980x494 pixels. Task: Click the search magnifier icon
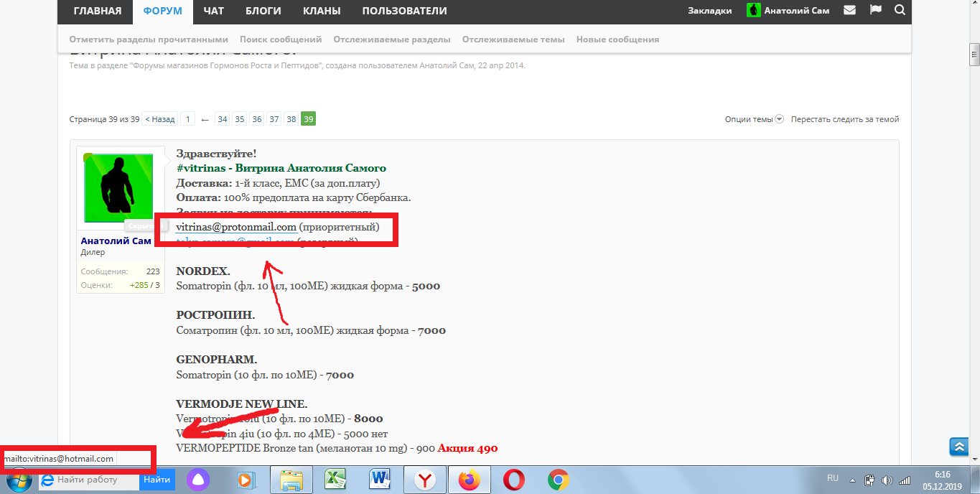(x=900, y=11)
